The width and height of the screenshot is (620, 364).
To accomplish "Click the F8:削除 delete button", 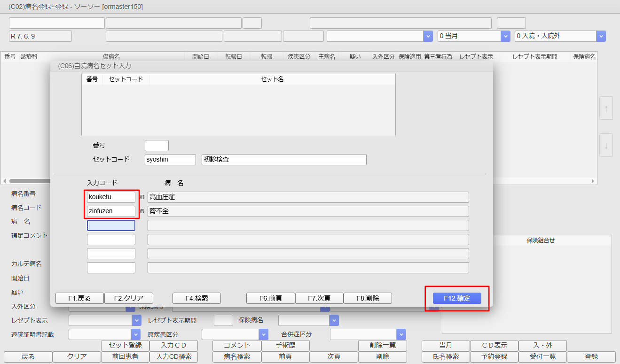I will point(368,298).
